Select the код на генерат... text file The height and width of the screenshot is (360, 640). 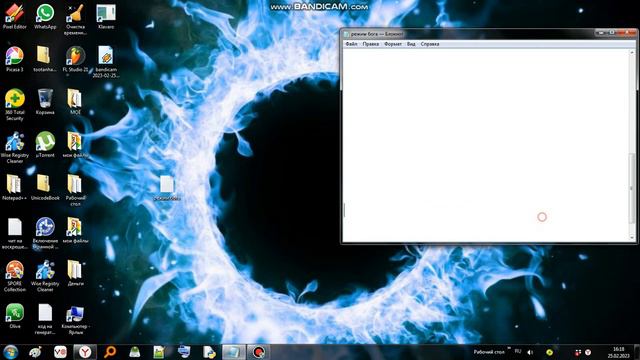click(45, 319)
